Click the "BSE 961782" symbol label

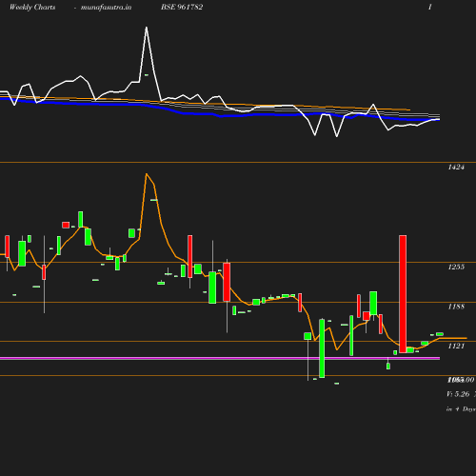coord(182,7)
